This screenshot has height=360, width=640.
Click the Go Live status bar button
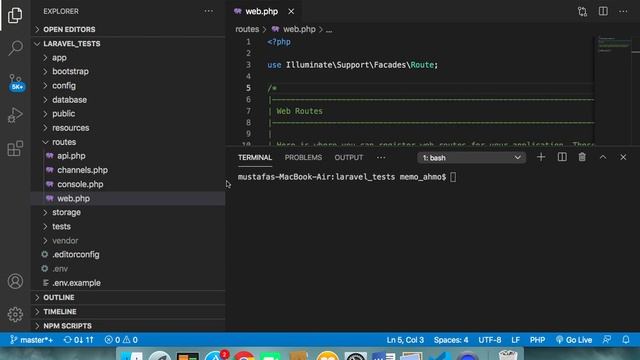pyautogui.click(x=574, y=340)
